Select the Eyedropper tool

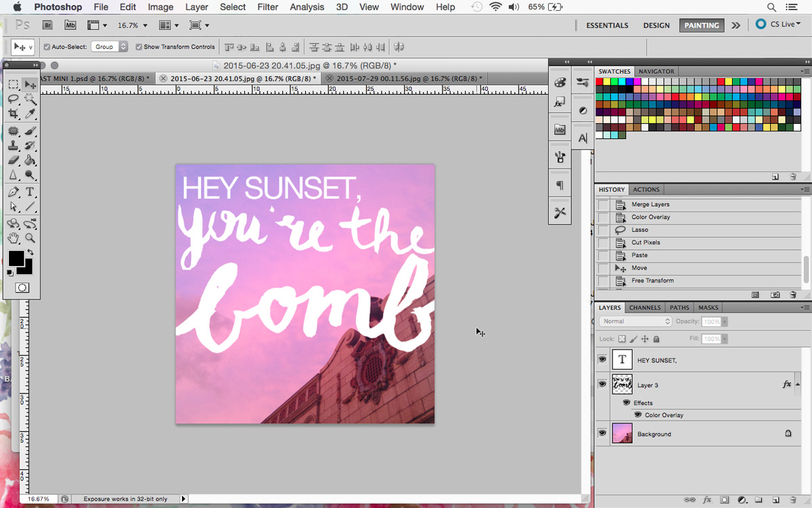tap(30, 114)
